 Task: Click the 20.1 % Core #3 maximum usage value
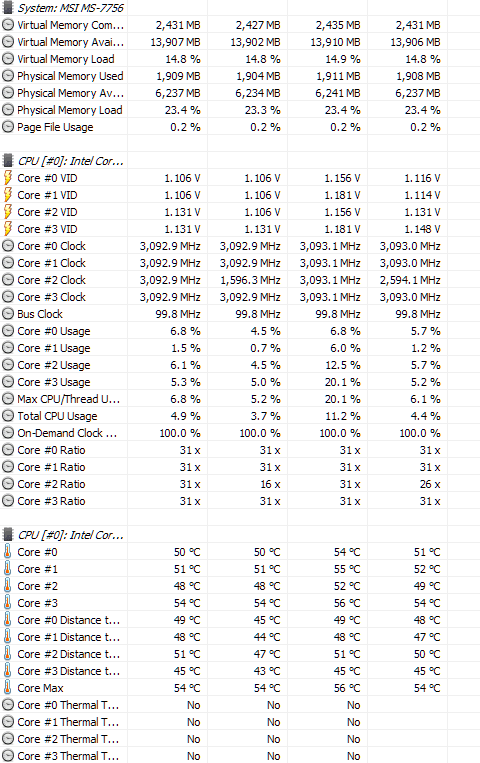point(343,382)
